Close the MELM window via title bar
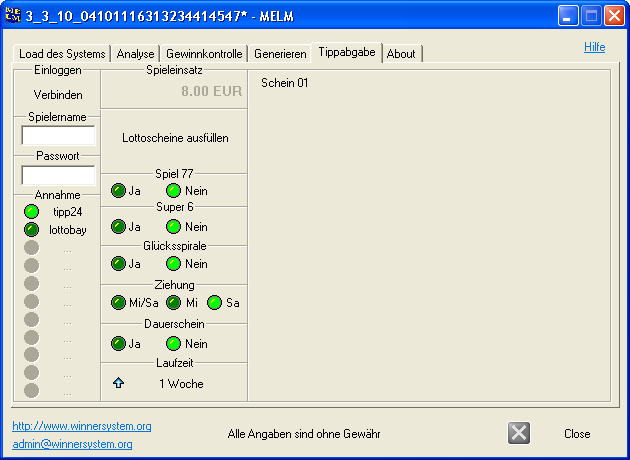 click(614, 16)
